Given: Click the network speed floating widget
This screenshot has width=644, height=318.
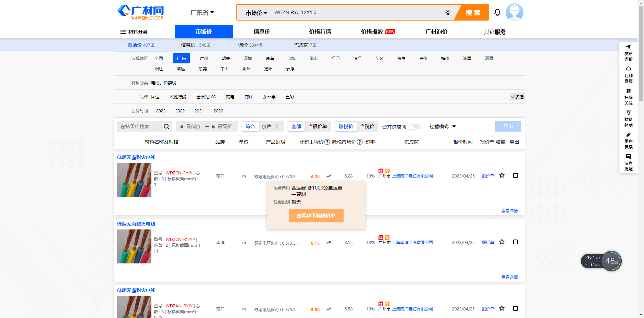Looking at the screenshot, I should pos(601,261).
